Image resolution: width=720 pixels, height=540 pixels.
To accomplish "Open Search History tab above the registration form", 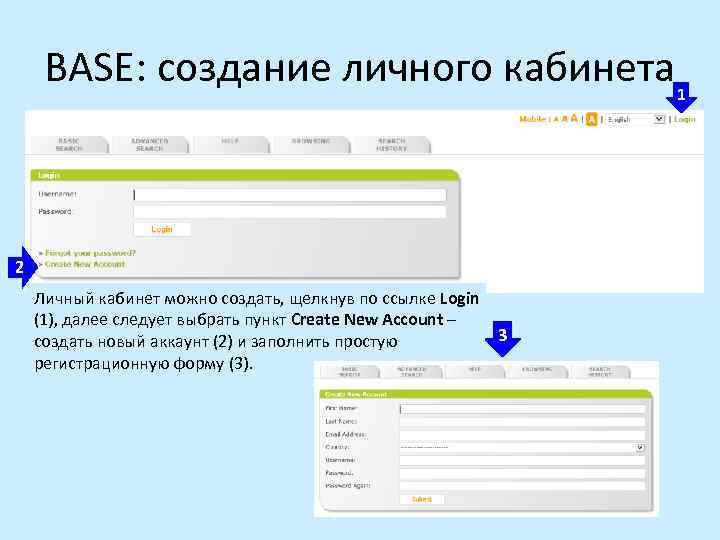I will tap(600, 372).
